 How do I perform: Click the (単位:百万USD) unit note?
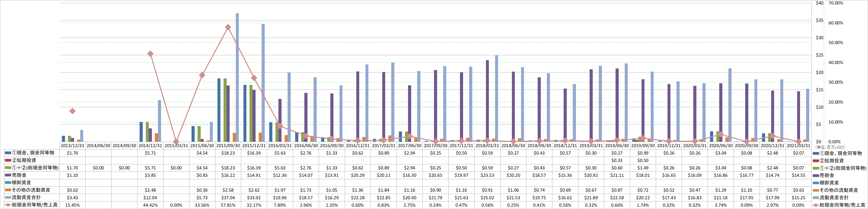(x=831, y=147)
